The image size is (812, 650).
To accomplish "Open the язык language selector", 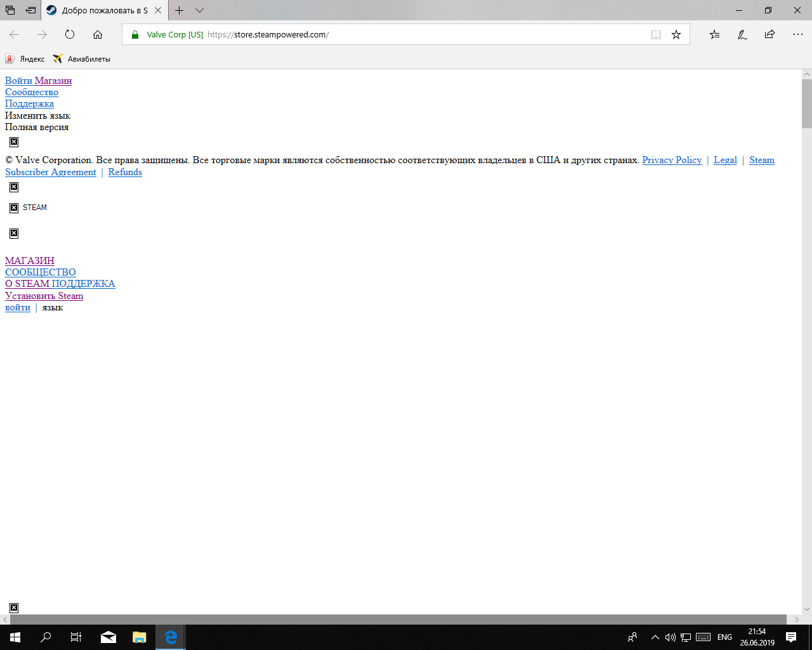I will pos(53,308).
